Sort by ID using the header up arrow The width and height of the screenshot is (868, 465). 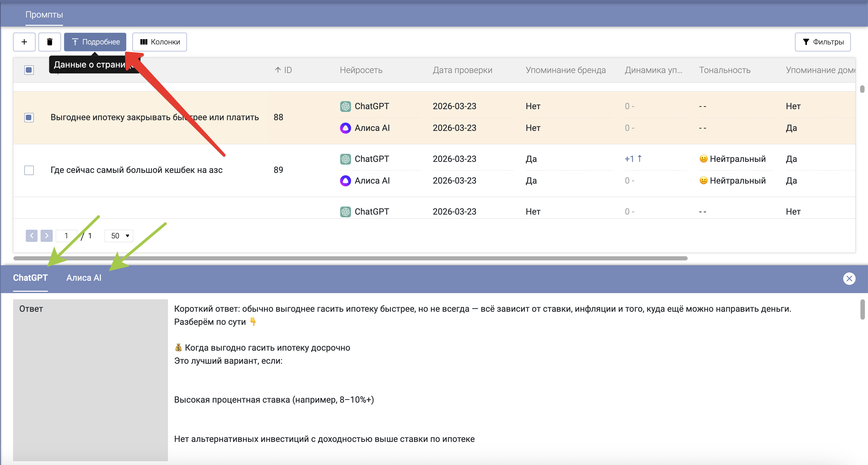click(x=278, y=70)
